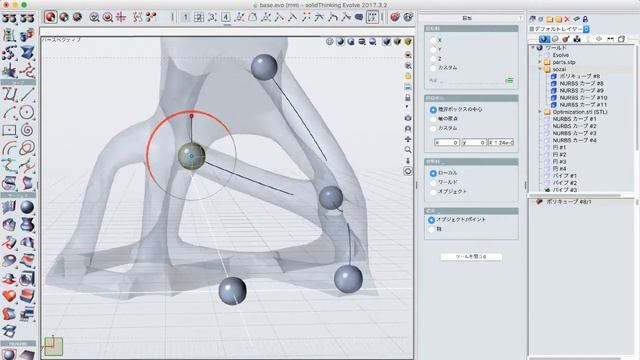Click the wireframe globe display icon in viewport
This screenshot has width=640, height=360.
coord(330,42)
